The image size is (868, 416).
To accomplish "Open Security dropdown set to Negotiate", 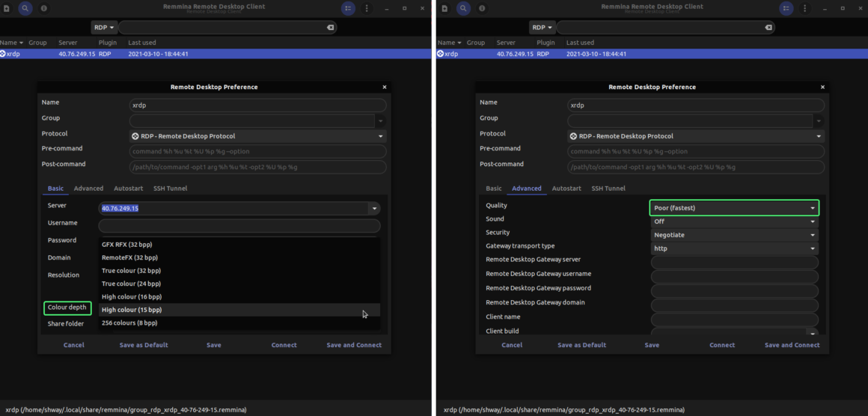I will click(x=733, y=235).
